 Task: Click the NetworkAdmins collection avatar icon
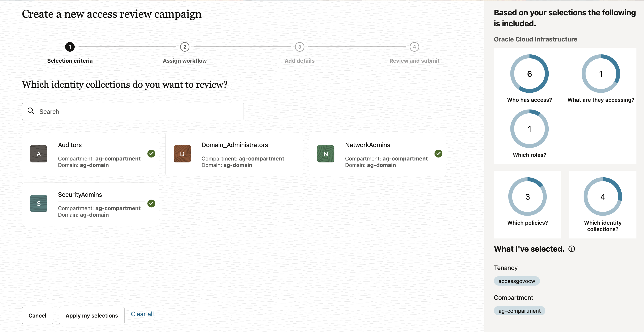[x=326, y=154]
